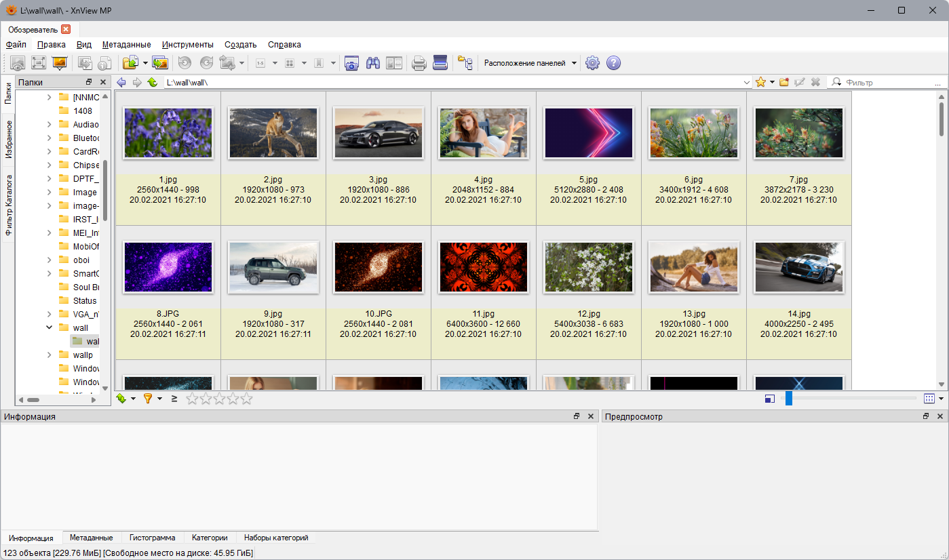Toggle the folder tree view icon
This screenshot has width=949, height=560.
tap(465, 63)
